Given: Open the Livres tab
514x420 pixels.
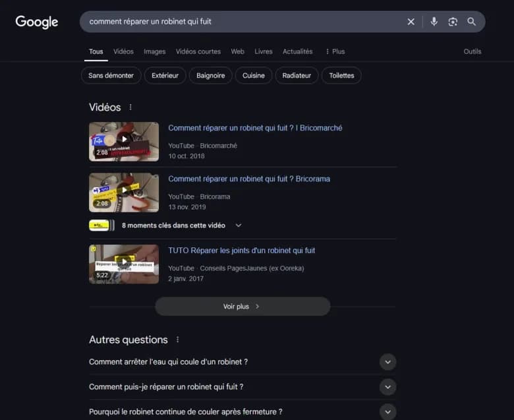Looking at the screenshot, I should click(264, 51).
